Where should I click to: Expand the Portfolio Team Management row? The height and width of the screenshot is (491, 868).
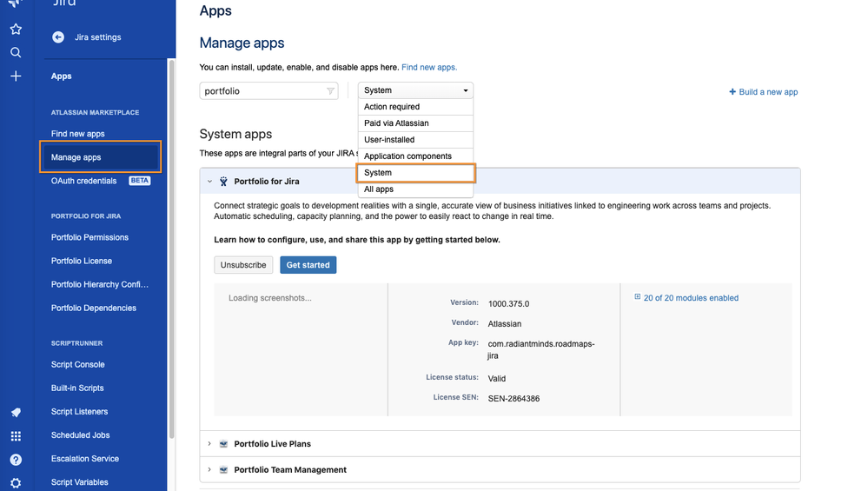point(209,470)
